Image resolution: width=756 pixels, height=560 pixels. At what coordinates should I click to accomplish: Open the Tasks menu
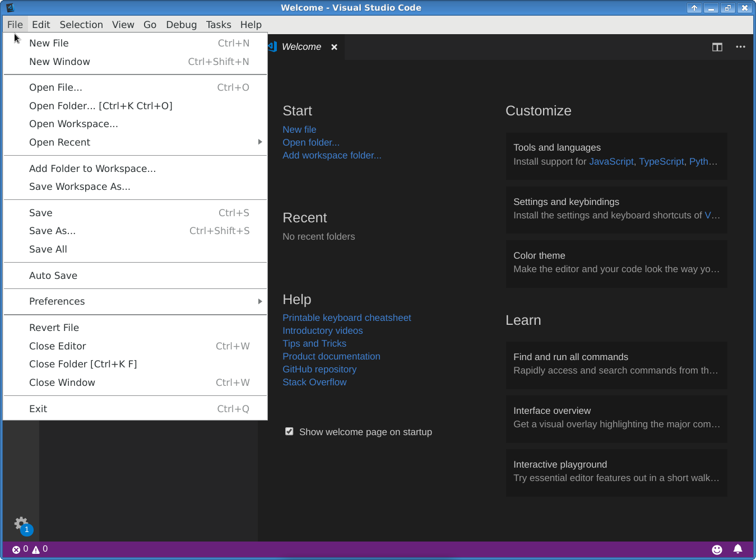(x=219, y=25)
